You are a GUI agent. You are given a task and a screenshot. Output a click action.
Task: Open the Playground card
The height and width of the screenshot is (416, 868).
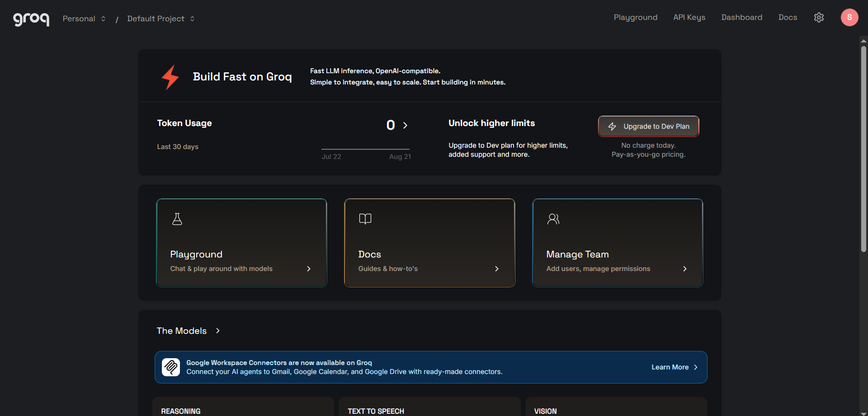(x=241, y=243)
